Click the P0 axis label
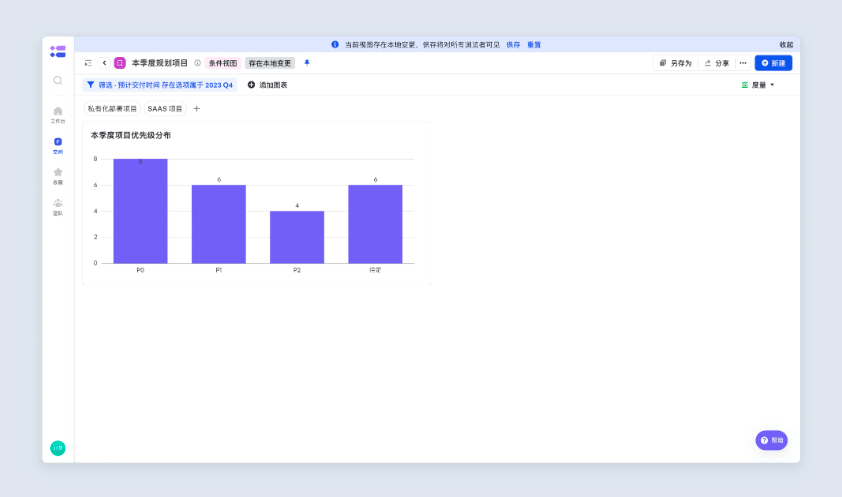 [x=140, y=271]
